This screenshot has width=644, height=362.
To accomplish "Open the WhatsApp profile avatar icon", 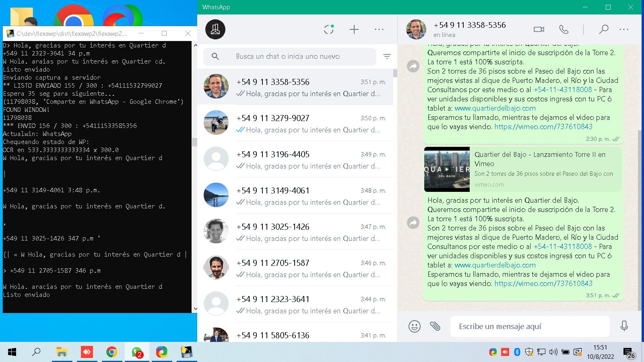I will tap(215, 29).
